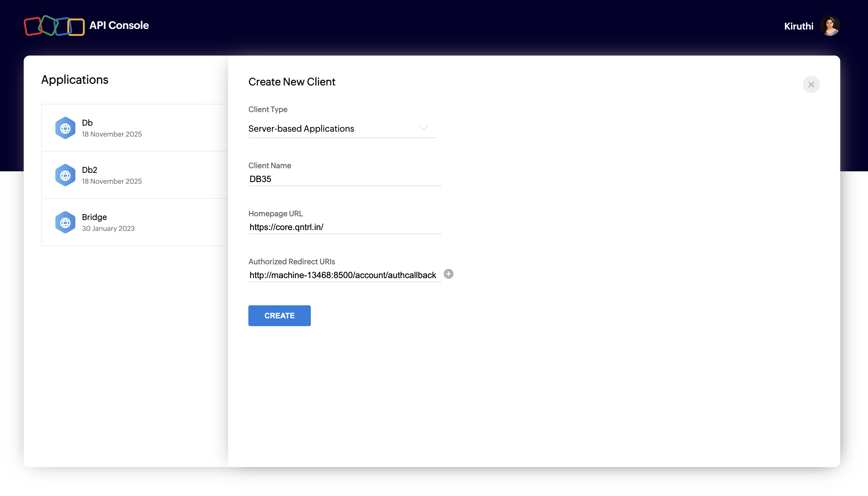Click the Db application globe icon

(65, 128)
